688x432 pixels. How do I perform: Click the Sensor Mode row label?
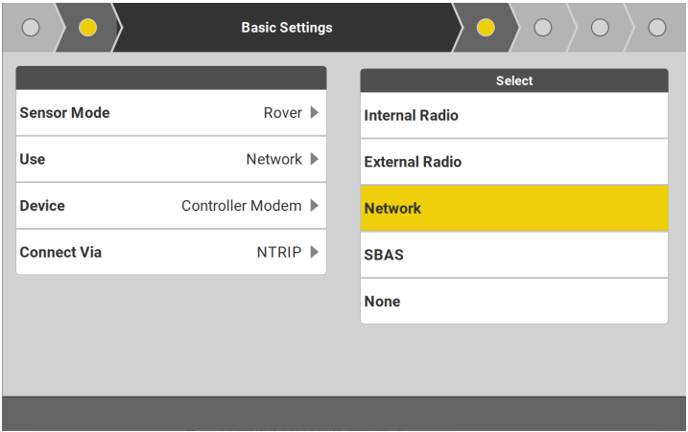[65, 113]
